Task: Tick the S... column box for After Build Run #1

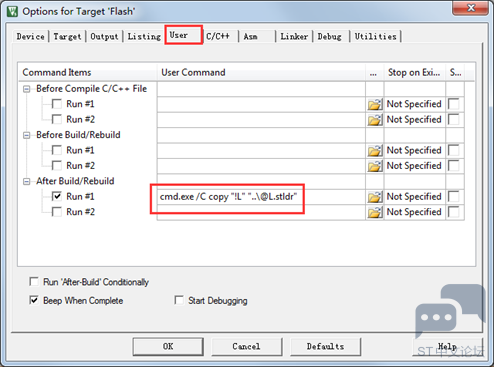Action: (454, 196)
